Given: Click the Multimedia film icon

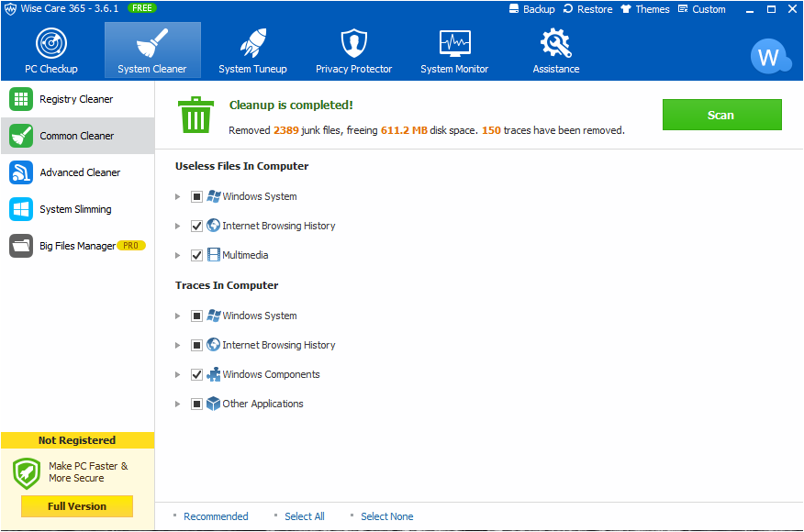Looking at the screenshot, I should (x=213, y=255).
